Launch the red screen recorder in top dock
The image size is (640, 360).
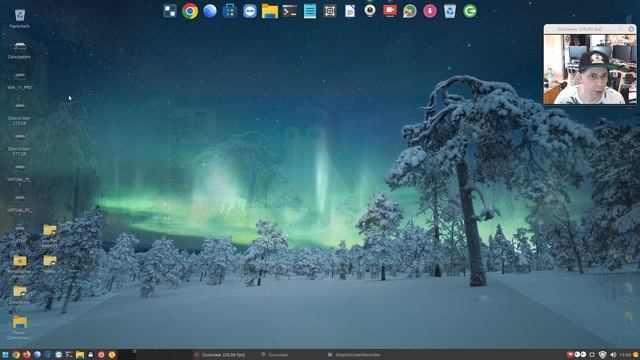(x=390, y=11)
